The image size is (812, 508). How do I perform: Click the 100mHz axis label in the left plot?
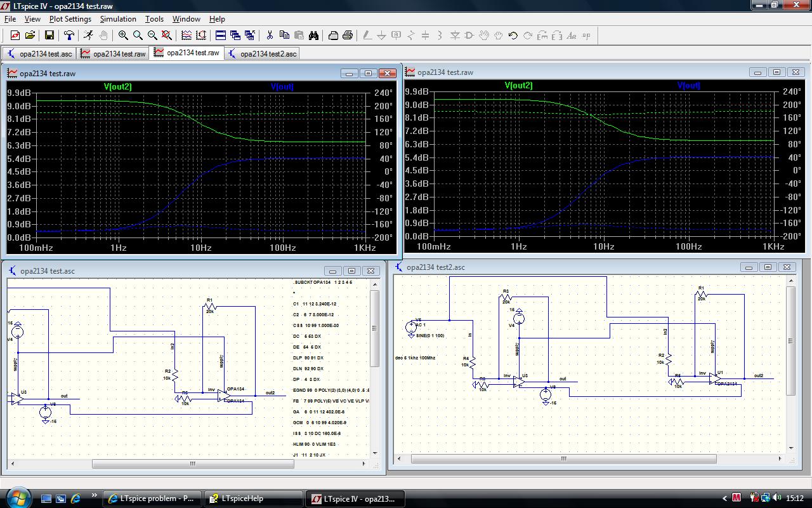coord(36,248)
